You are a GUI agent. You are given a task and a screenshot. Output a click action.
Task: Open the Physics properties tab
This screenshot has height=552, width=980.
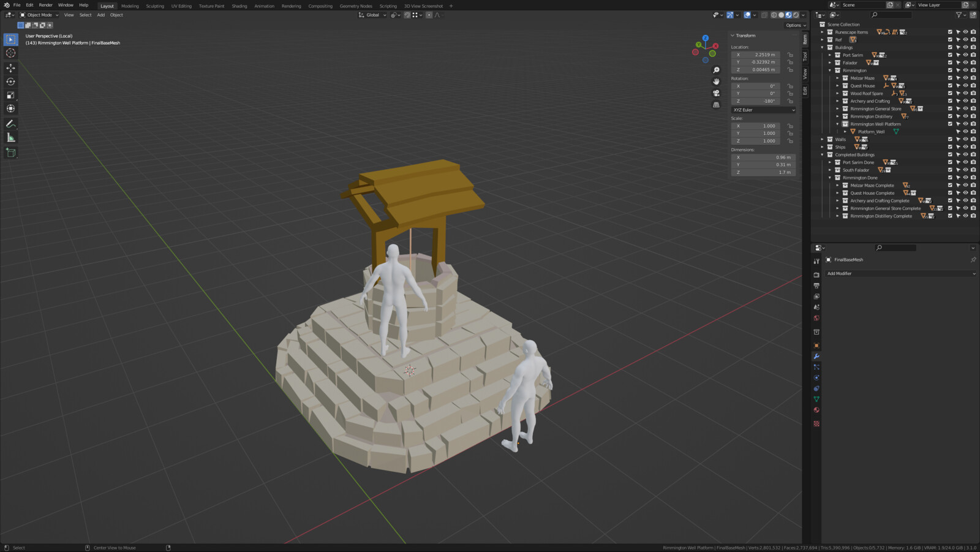click(816, 378)
